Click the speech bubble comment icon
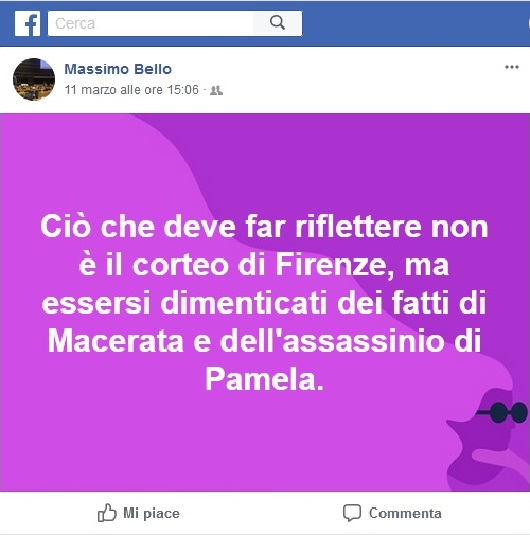 (352, 513)
